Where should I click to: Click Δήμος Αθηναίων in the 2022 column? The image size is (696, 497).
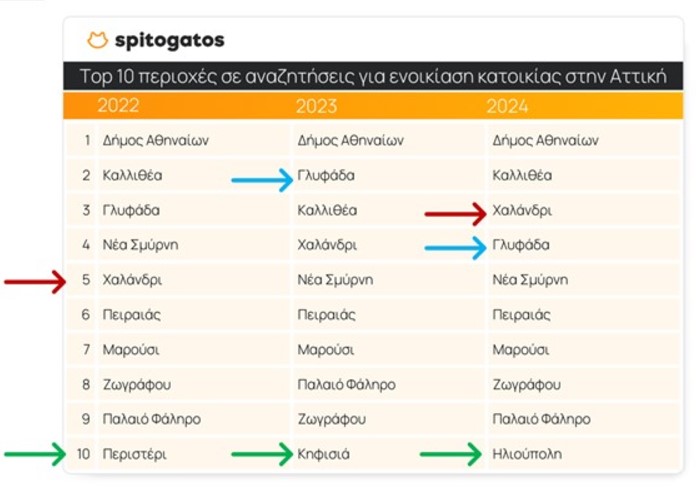coord(155,141)
